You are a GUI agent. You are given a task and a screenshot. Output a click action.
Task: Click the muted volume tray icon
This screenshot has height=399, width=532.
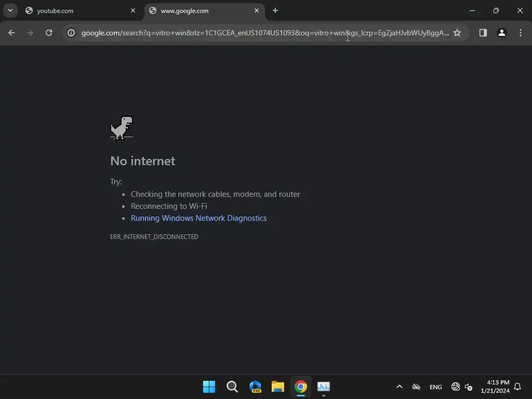469,387
